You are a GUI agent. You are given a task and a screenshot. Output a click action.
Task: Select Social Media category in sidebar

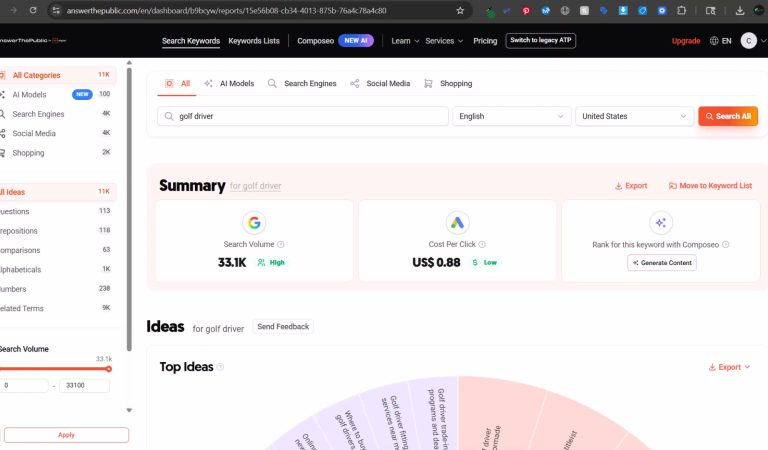pyautogui.click(x=57, y=133)
